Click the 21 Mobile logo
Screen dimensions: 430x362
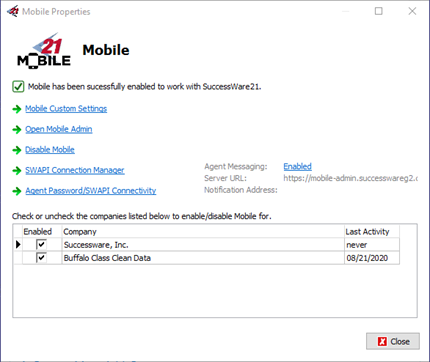pyautogui.click(x=44, y=51)
